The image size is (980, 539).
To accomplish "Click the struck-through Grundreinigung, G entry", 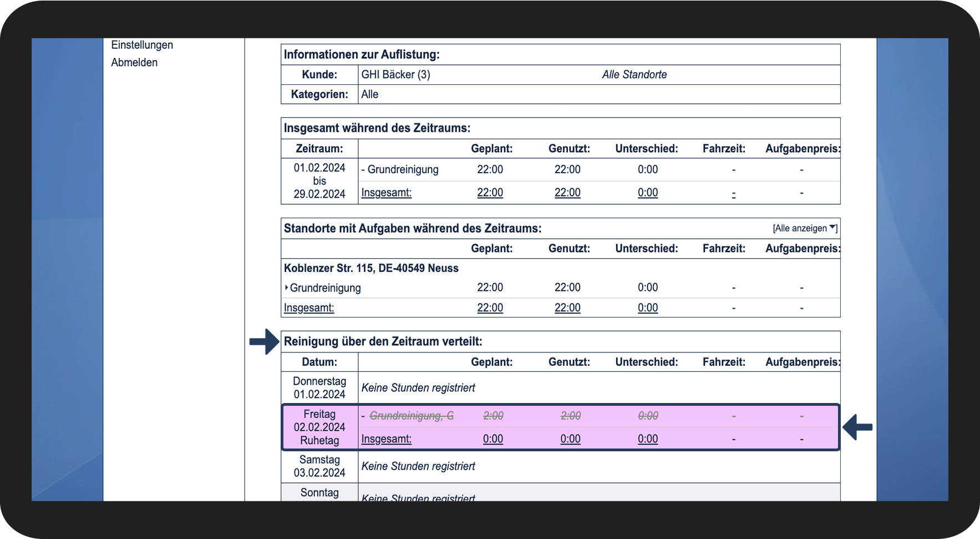I will (x=412, y=416).
